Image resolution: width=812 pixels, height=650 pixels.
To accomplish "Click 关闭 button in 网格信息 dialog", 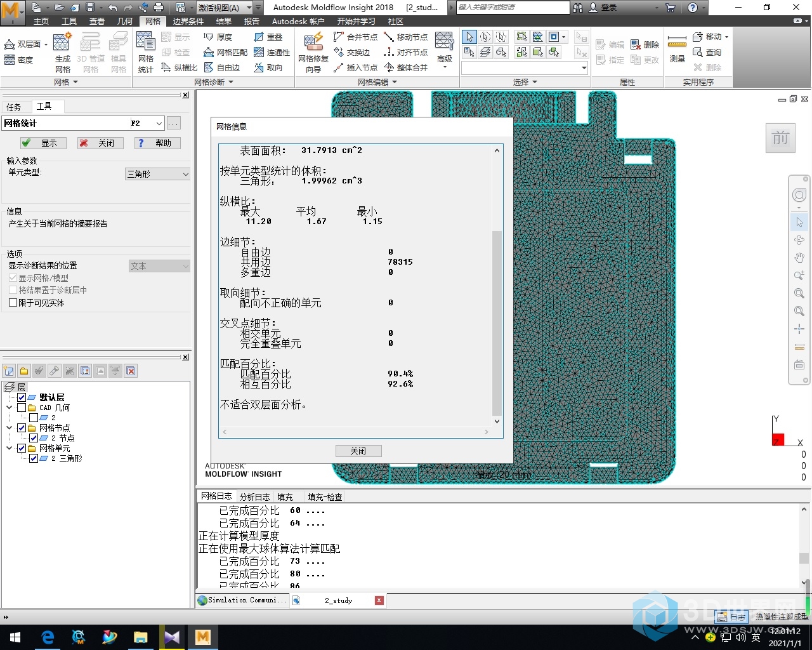I will (x=358, y=451).
